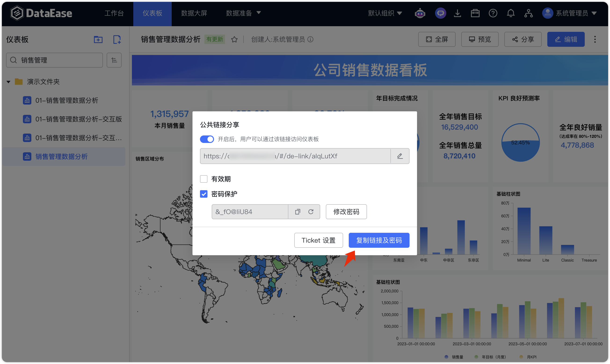Click the password text field
This screenshot has height=364, width=610.
250,212
